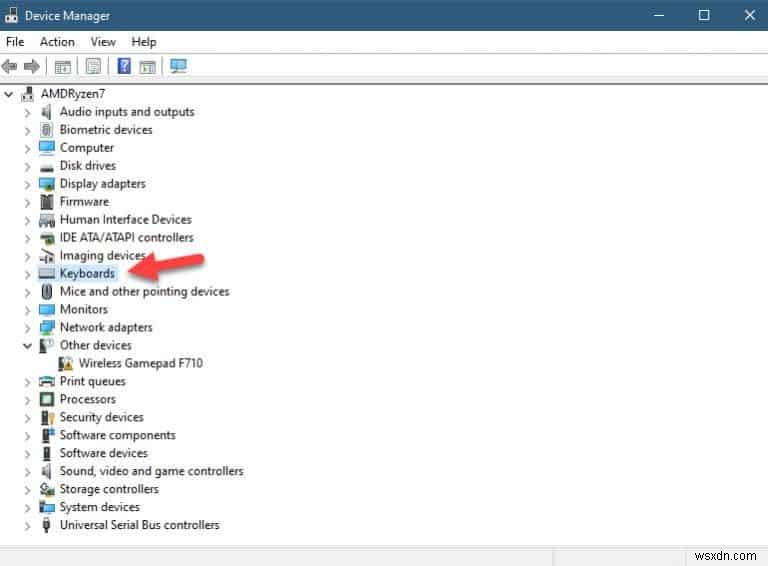Select the Keyboards label
This screenshot has width=768, height=566.
(x=87, y=273)
